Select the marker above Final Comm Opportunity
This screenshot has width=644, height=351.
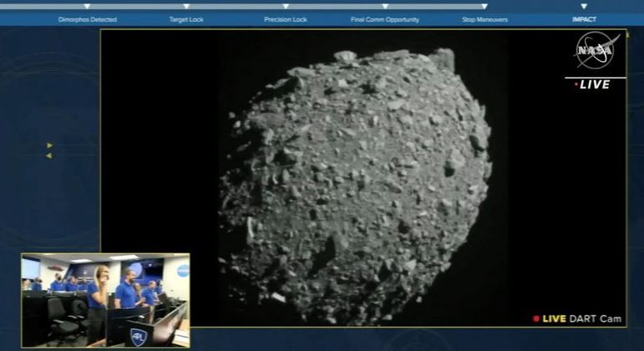click(385, 6)
